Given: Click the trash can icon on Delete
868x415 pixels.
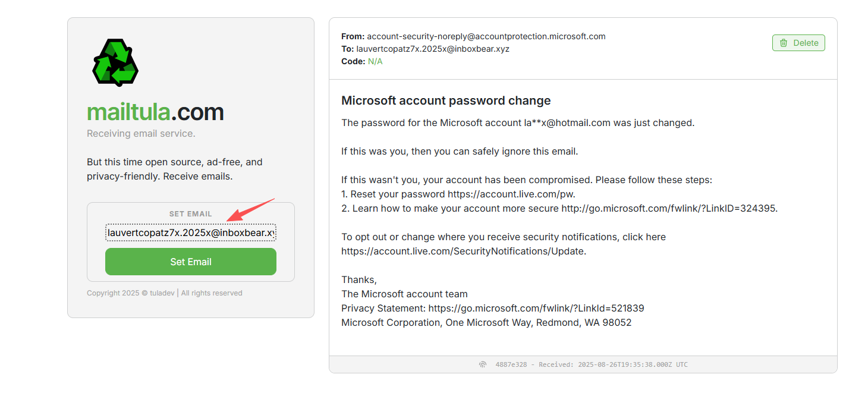Looking at the screenshot, I should (x=784, y=43).
